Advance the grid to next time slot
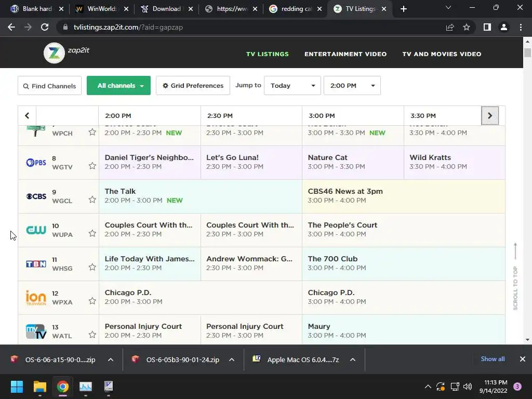The height and width of the screenshot is (399, 532). (490, 116)
